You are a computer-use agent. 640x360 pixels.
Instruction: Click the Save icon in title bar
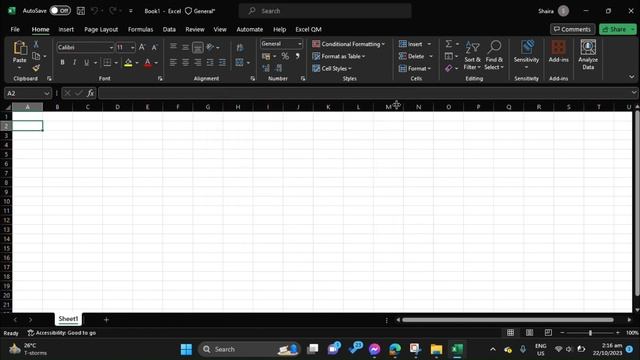coord(81,11)
